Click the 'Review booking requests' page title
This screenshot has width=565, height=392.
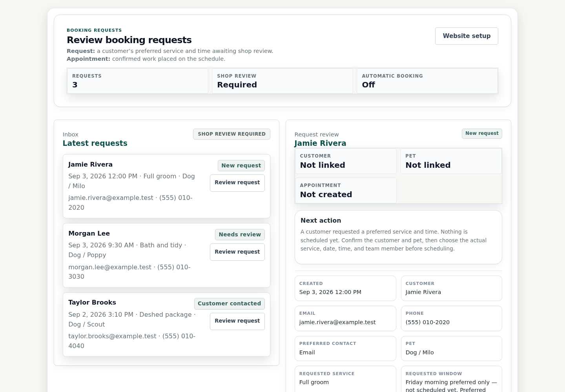point(129,40)
